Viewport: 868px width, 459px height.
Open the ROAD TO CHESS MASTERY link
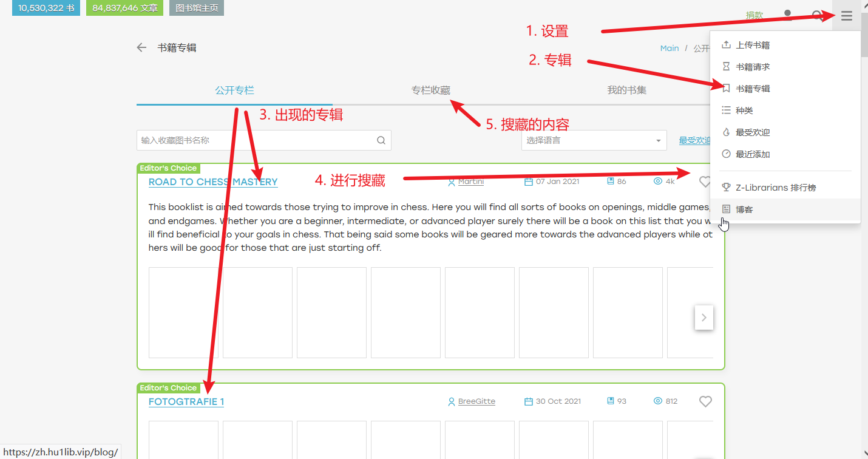click(x=213, y=182)
